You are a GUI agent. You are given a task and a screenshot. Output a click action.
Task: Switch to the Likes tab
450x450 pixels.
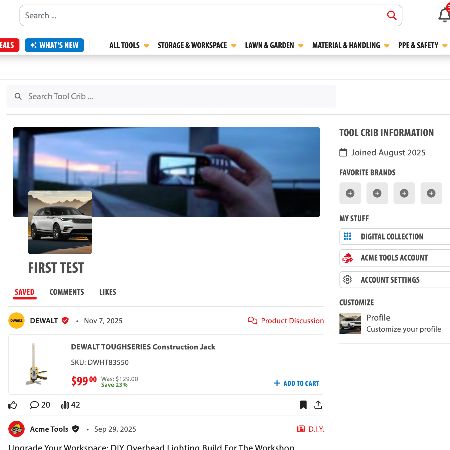[x=108, y=292]
